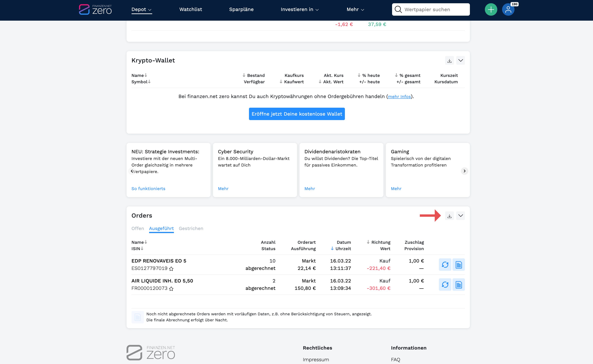Open AIR LIQUIDE INH. EO 5,50 security
593x364 pixels.
(x=162, y=281)
